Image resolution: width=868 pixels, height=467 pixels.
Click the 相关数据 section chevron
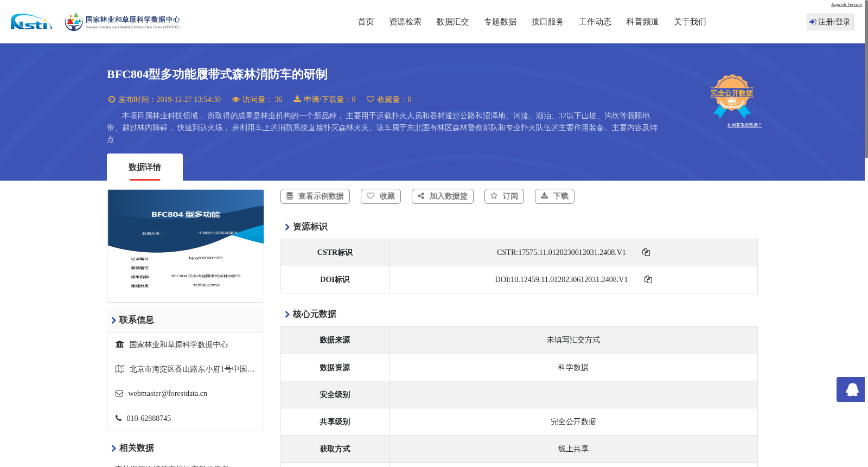(113, 448)
